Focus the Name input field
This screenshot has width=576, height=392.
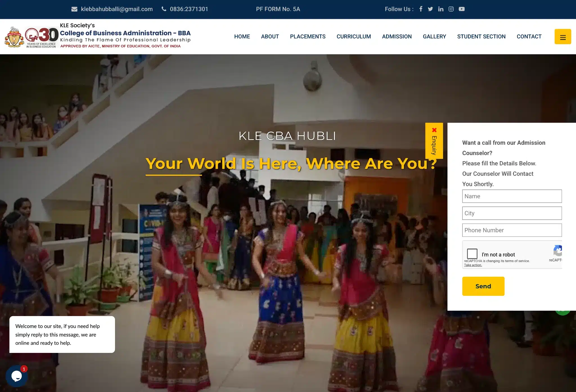click(x=512, y=196)
